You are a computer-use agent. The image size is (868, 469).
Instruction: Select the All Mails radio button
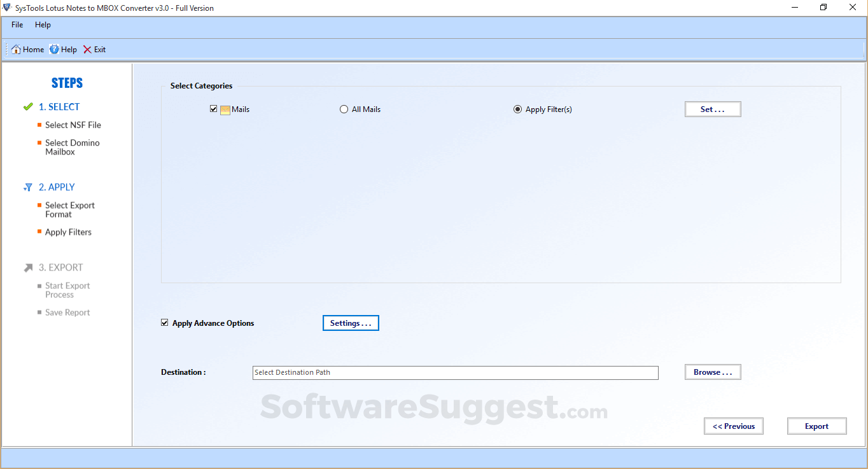(x=344, y=109)
